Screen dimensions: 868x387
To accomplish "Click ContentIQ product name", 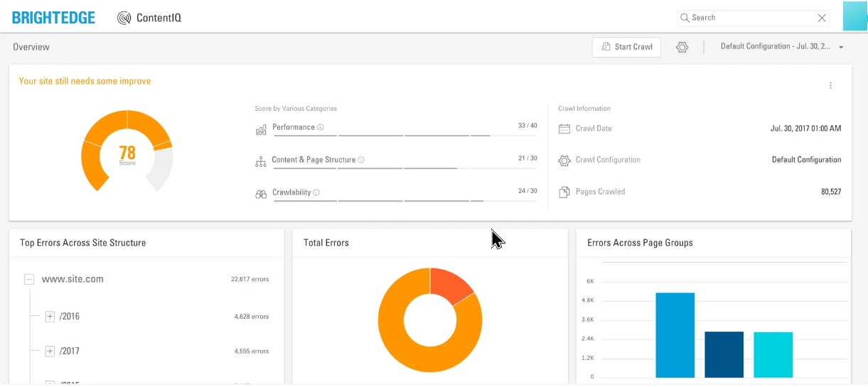I will (159, 18).
